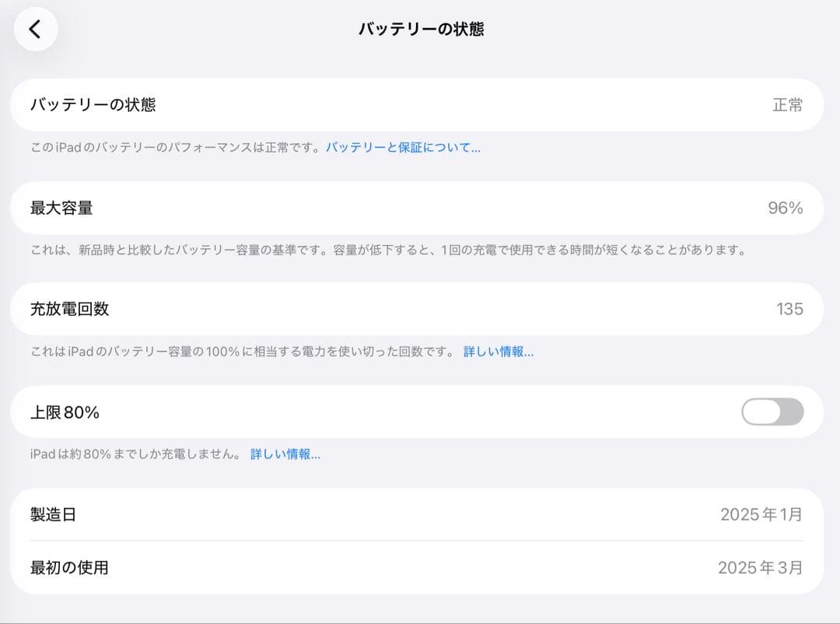The width and height of the screenshot is (840, 624).
Task: Select the 最初の使用 row showing 2025年3月
Action: (420, 569)
